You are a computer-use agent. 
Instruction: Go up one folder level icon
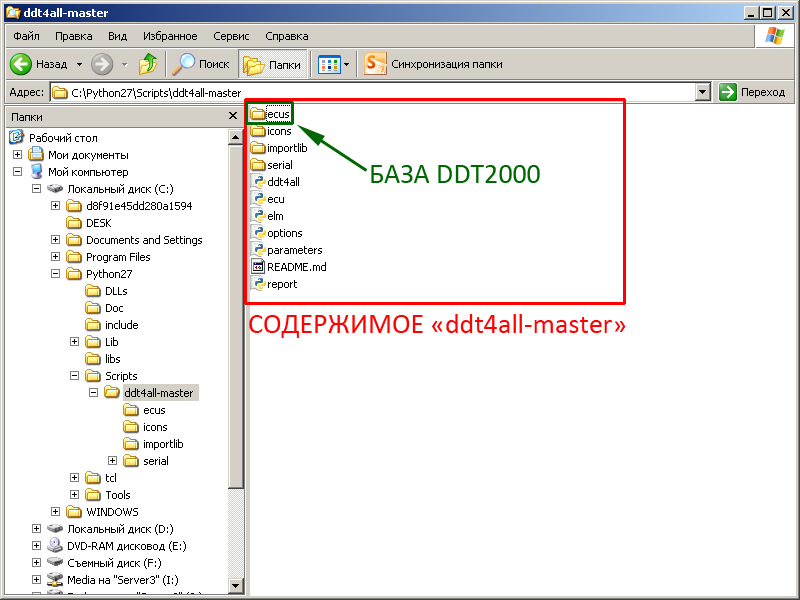pyautogui.click(x=148, y=64)
